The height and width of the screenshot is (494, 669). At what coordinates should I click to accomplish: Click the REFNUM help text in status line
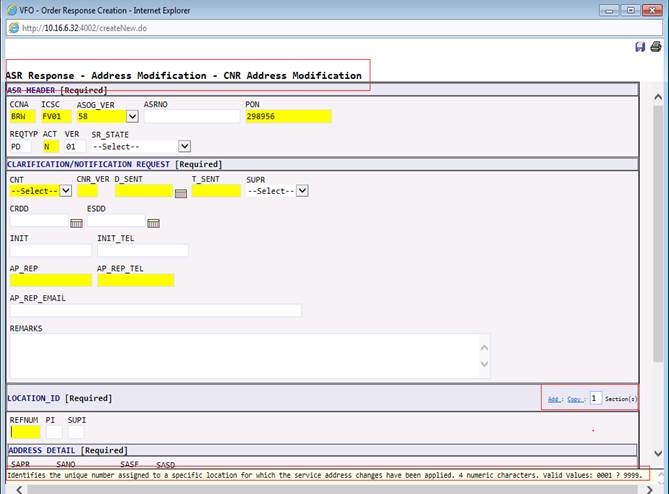(325, 475)
